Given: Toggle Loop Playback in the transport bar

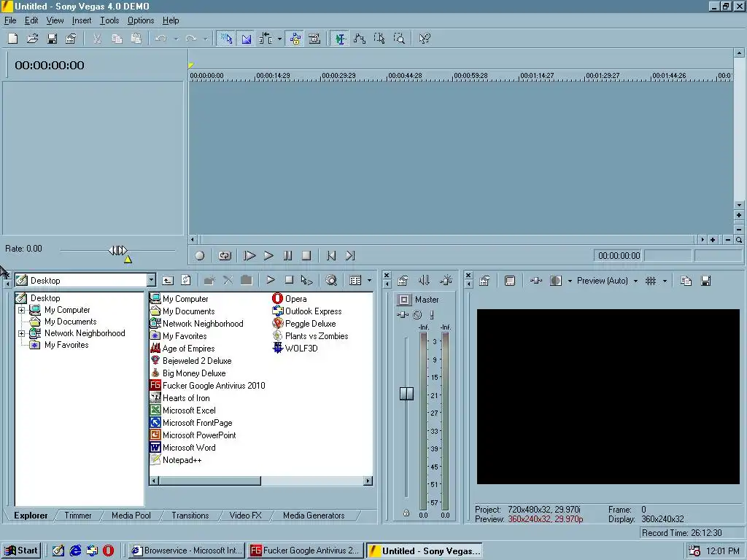Looking at the screenshot, I should coord(225,256).
